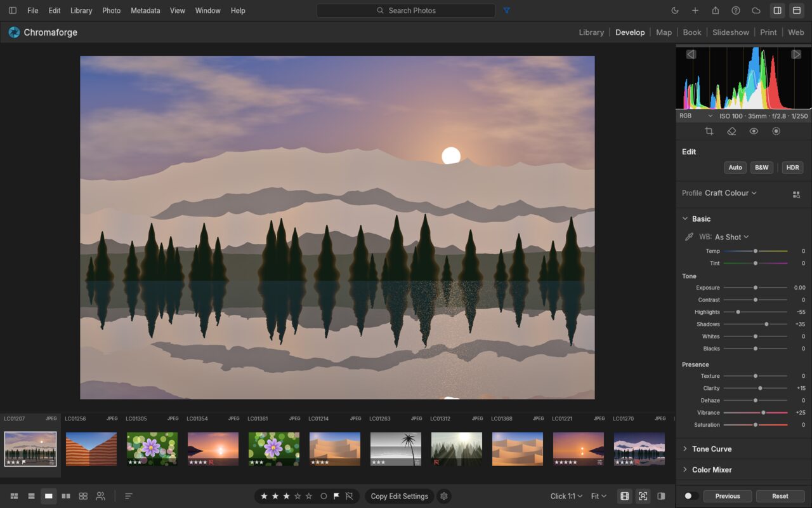
Task: Click the fit-to-frame zoom icon
Action: pos(643,496)
